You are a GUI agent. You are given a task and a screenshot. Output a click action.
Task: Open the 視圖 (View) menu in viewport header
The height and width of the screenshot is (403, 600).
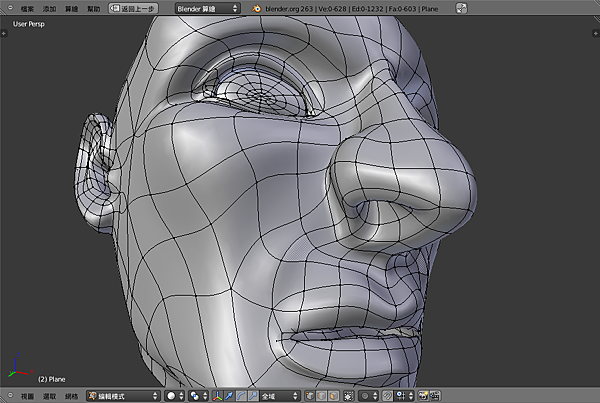(27, 396)
